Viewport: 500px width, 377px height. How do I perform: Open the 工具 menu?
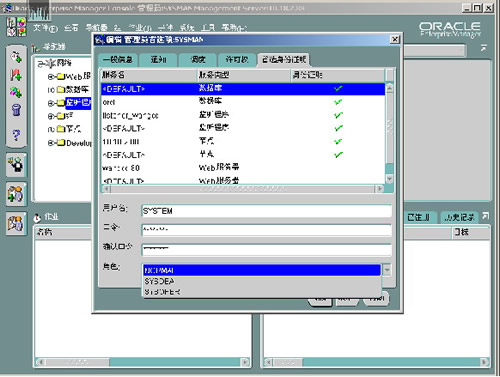point(208,28)
